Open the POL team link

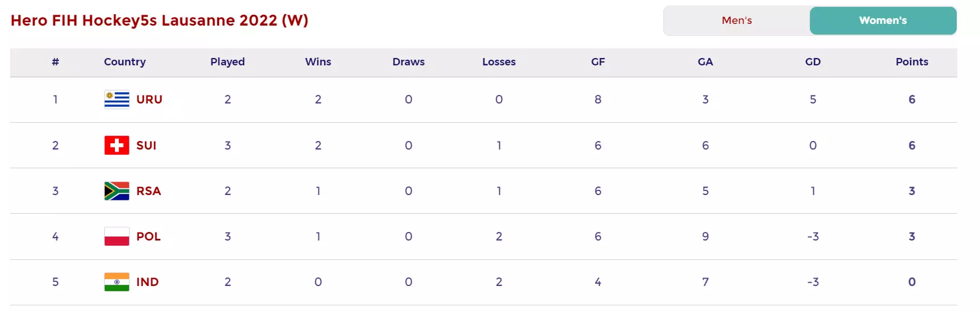tap(148, 237)
